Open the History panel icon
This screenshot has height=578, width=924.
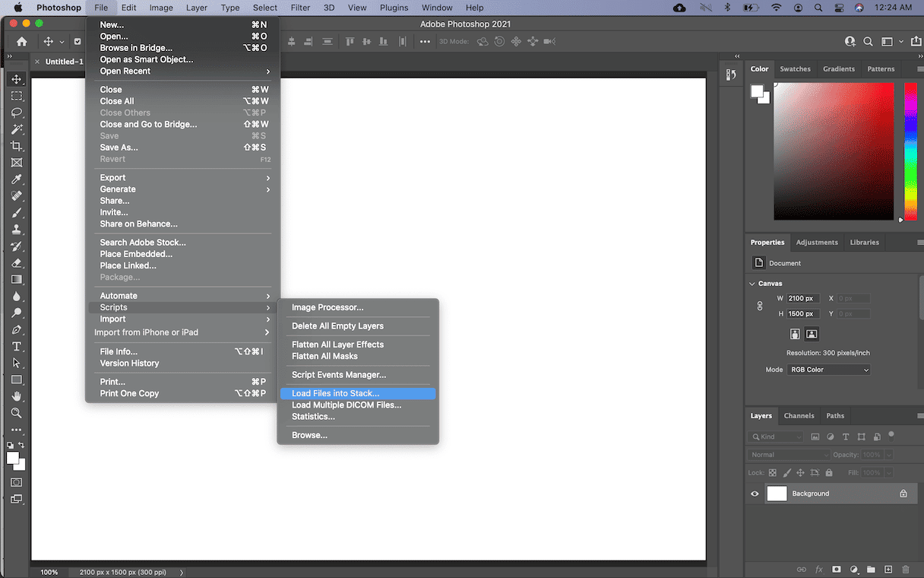click(731, 74)
